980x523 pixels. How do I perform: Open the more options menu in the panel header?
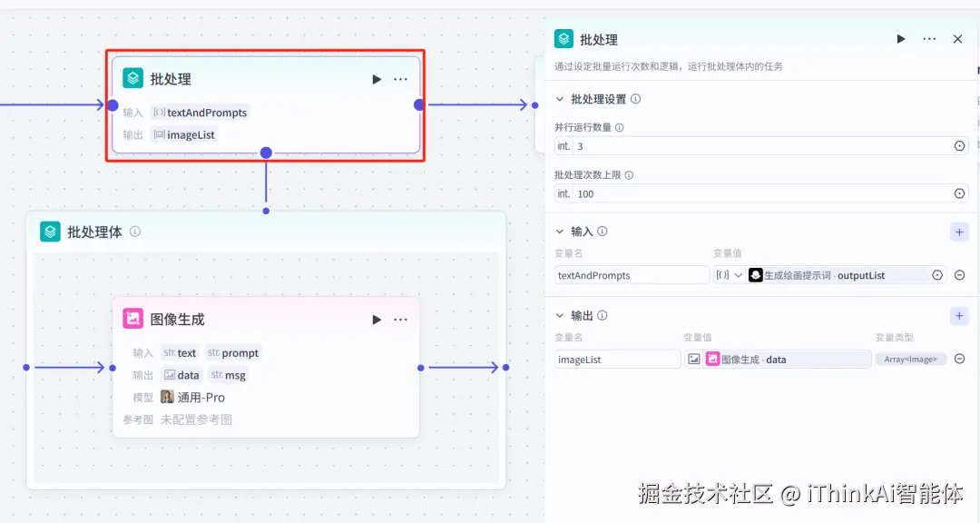tap(929, 39)
